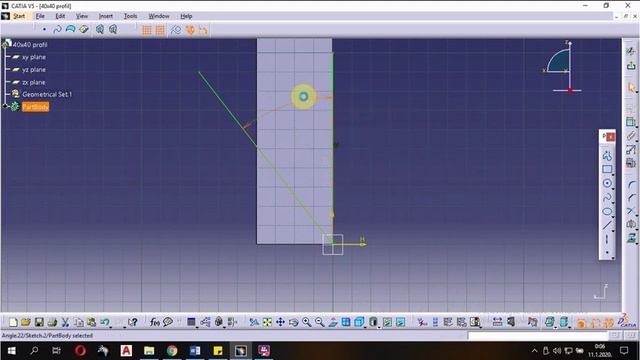This screenshot has height=360, width=640.
Task: Select PartBody in the specification tree
Action: (35, 107)
